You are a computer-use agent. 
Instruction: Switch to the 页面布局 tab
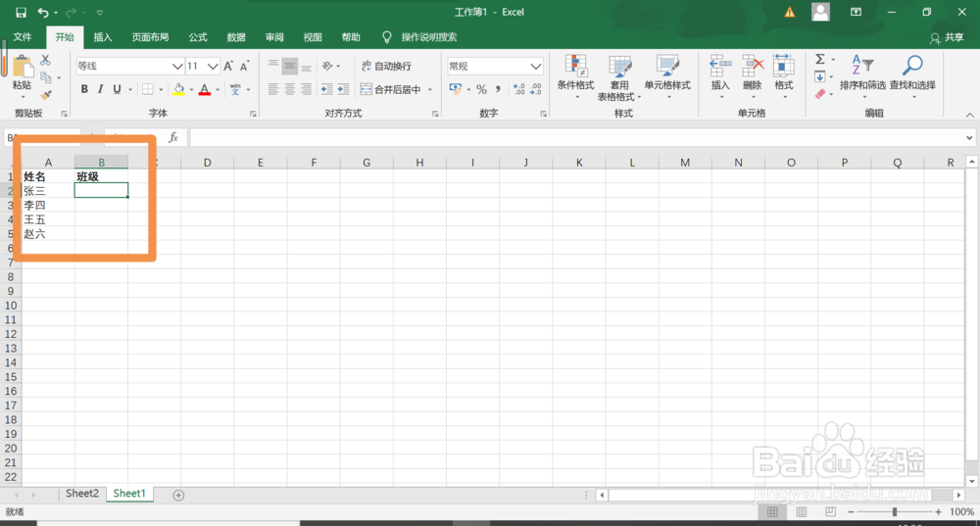tap(150, 37)
